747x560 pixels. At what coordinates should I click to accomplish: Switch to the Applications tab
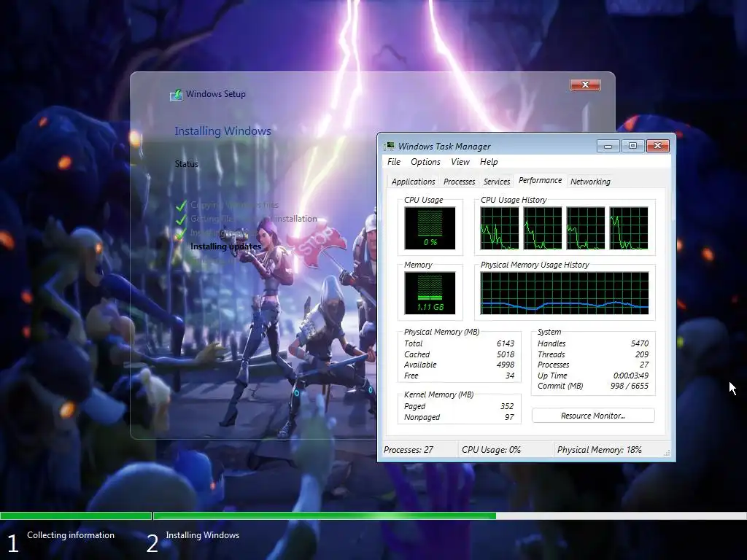pos(413,182)
